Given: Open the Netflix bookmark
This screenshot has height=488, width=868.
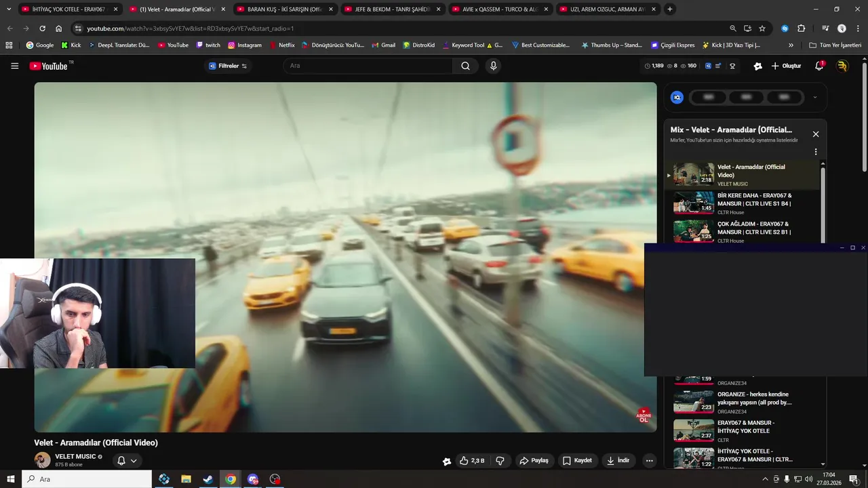Looking at the screenshot, I should (x=281, y=45).
